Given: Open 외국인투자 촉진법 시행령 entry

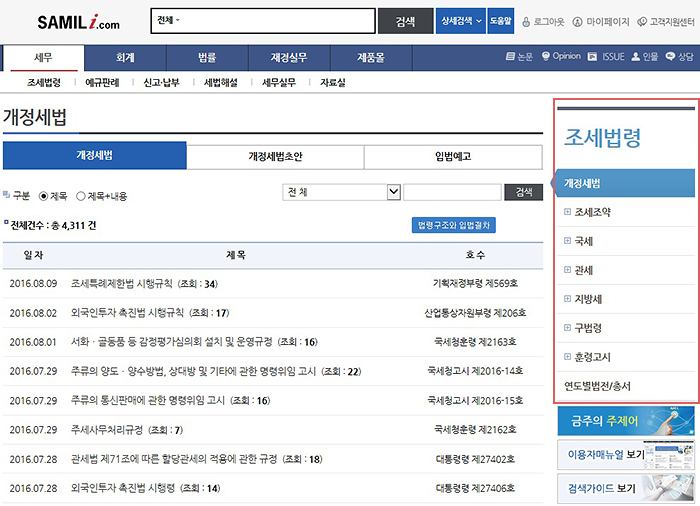Looking at the screenshot, I should coord(123,488).
